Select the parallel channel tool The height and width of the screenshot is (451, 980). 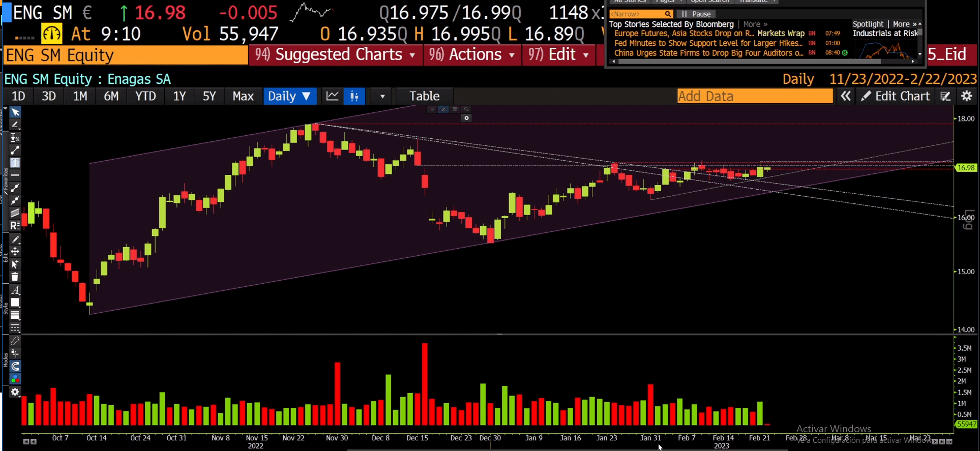tap(15, 213)
